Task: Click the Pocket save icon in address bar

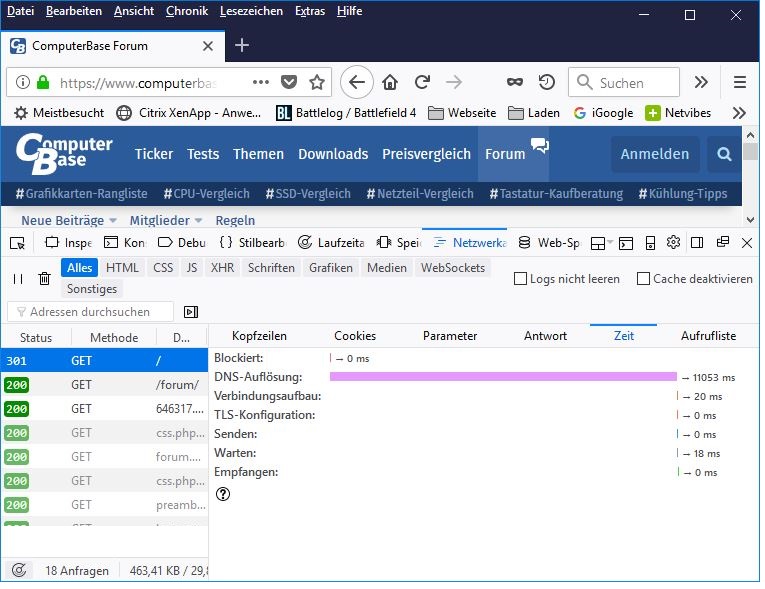Action: (288, 82)
